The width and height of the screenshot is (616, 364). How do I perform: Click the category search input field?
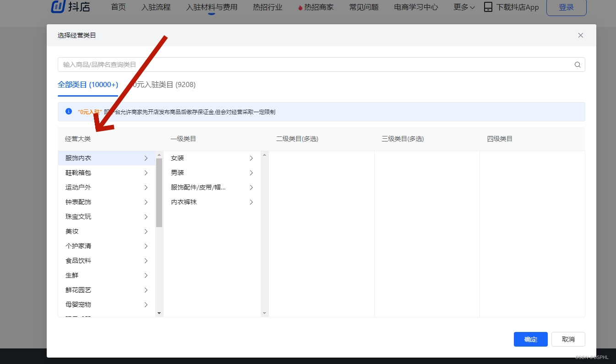[x=322, y=65]
